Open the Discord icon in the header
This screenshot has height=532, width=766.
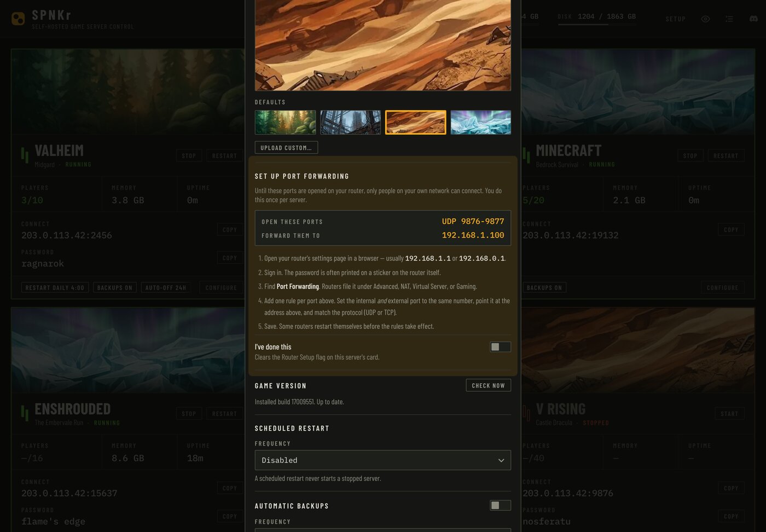click(x=753, y=19)
